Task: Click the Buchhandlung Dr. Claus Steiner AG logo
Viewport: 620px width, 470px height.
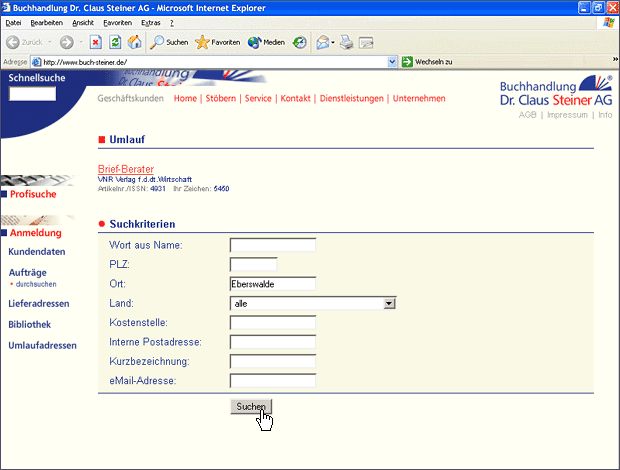Action: [x=556, y=91]
